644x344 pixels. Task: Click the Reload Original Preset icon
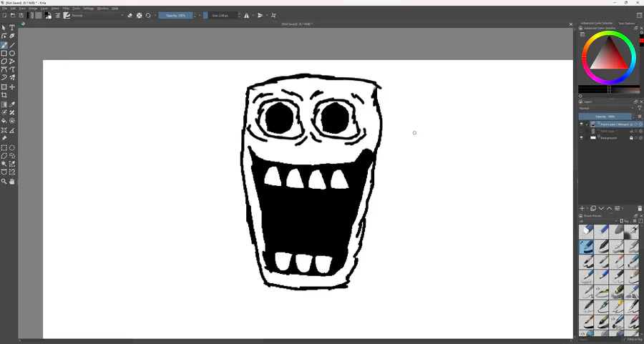[148, 16]
